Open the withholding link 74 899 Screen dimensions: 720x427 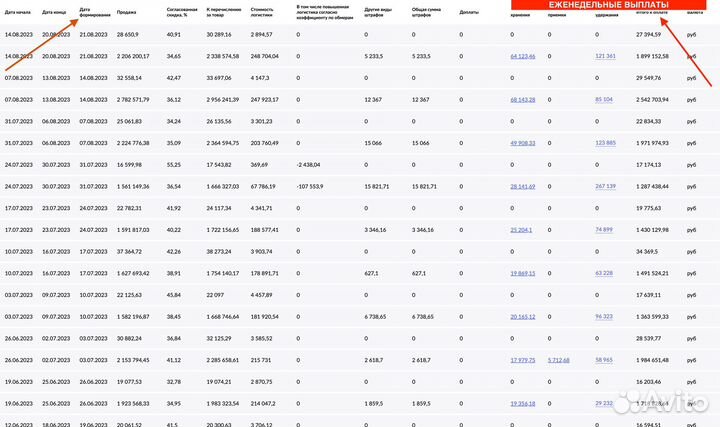click(x=604, y=229)
